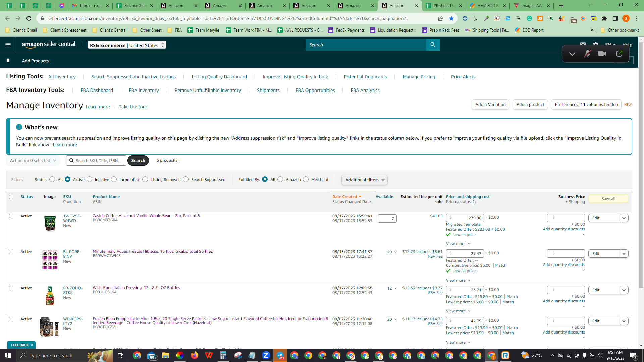Reload the page with the refresh icon
644x362 pixels.
click(29, 18)
